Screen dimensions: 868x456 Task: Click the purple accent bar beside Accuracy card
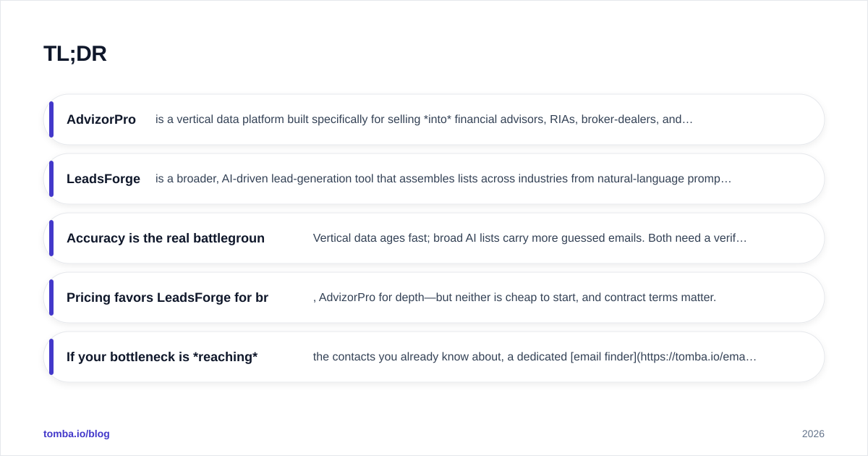click(51, 238)
